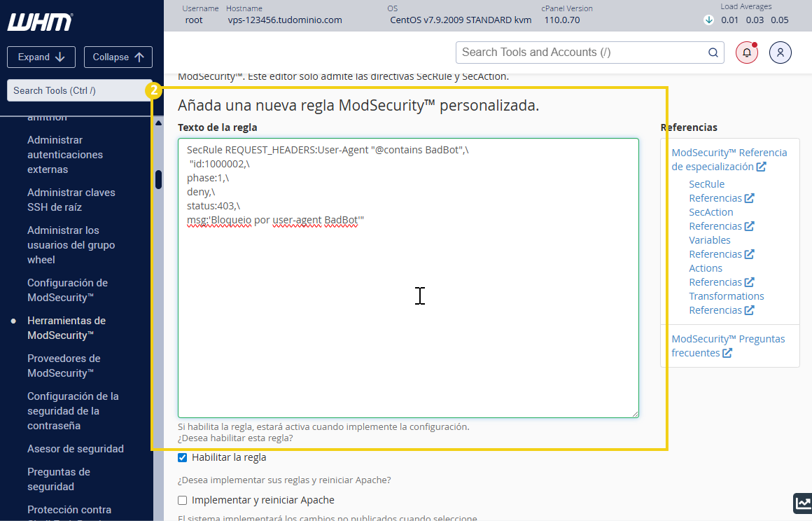Select 'Herramientas de ModSecurity' in sidebar
This screenshot has height=521, width=812.
66,328
